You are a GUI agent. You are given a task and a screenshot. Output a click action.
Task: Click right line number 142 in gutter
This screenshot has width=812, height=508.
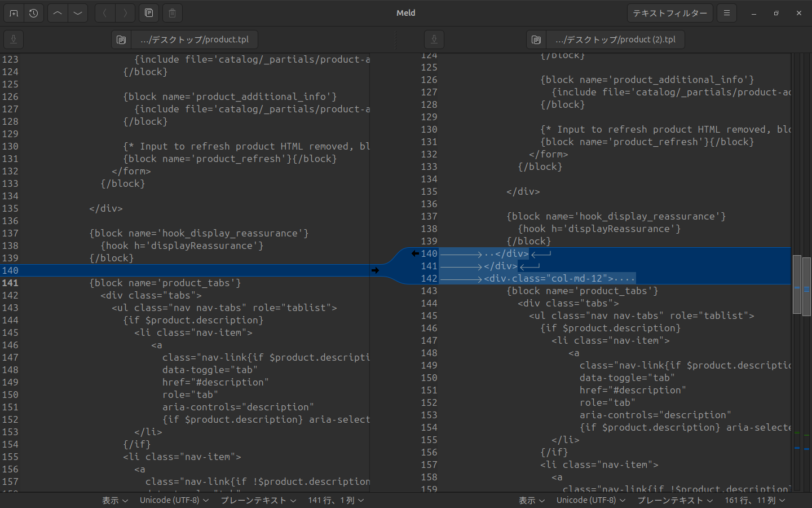pos(429,278)
